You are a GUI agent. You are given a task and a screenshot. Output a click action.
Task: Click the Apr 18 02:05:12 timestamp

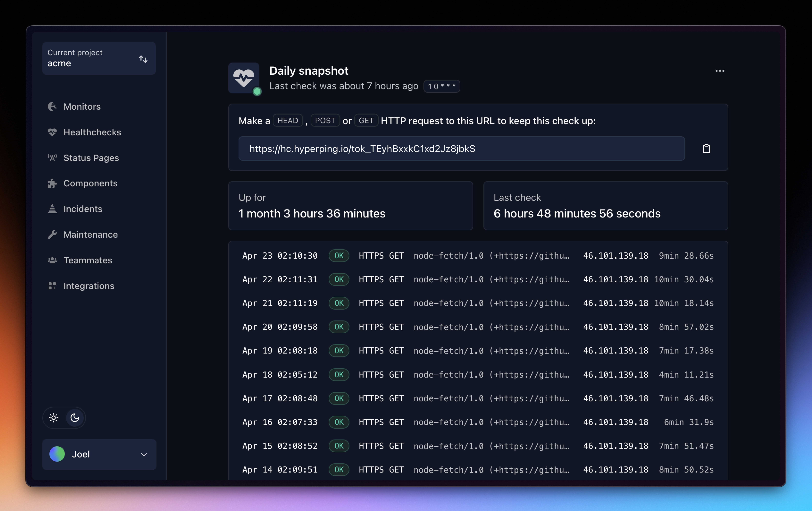pyautogui.click(x=280, y=375)
